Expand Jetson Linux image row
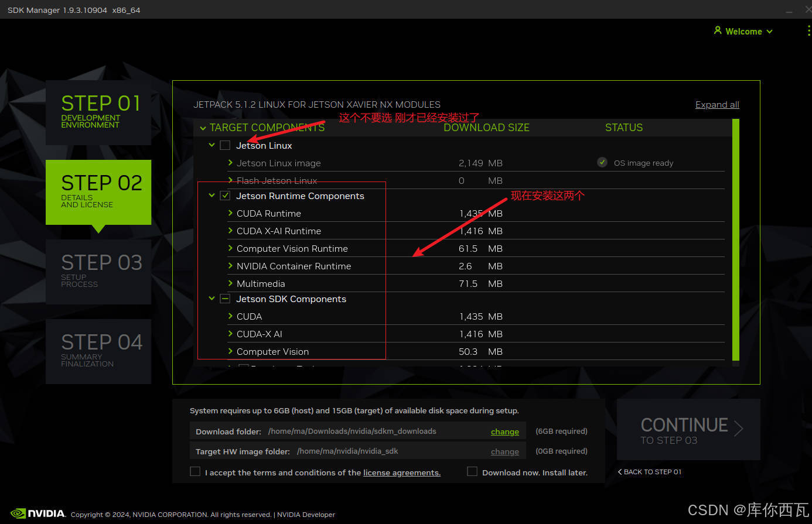Viewport: 812px width, 524px height. 230,163
